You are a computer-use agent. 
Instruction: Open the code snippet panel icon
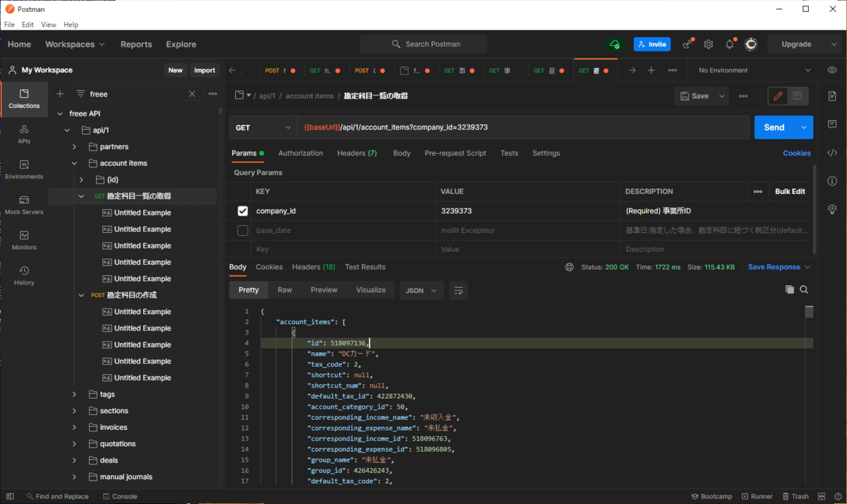[832, 152]
